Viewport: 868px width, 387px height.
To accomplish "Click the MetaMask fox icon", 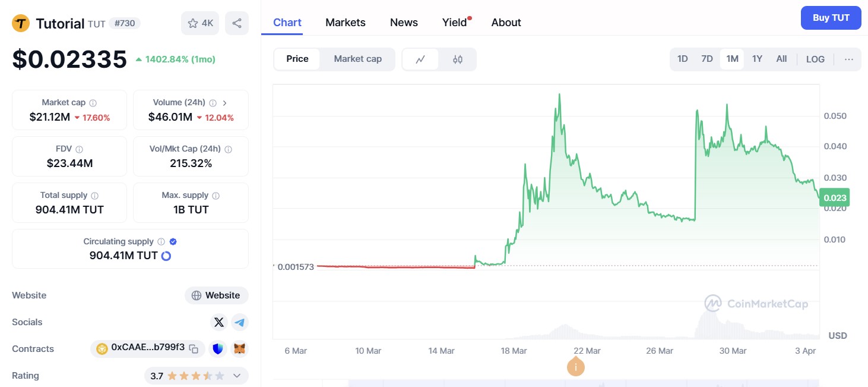I will (x=240, y=349).
